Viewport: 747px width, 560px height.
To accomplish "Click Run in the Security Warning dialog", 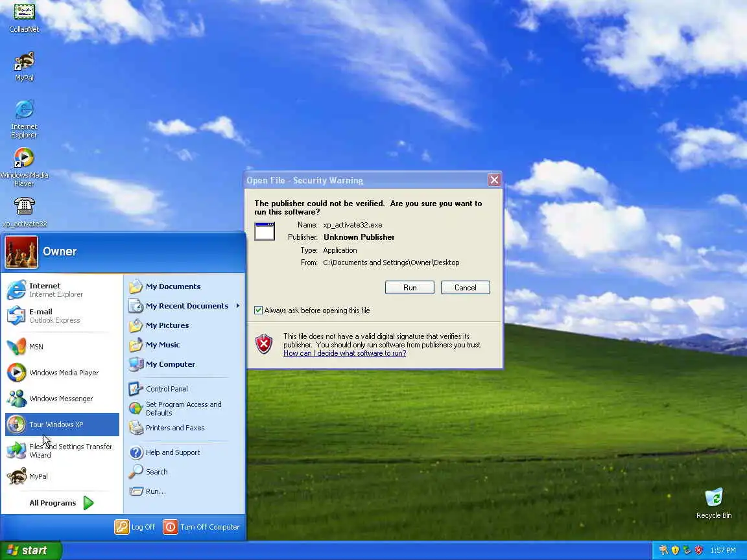I will 410,288.
